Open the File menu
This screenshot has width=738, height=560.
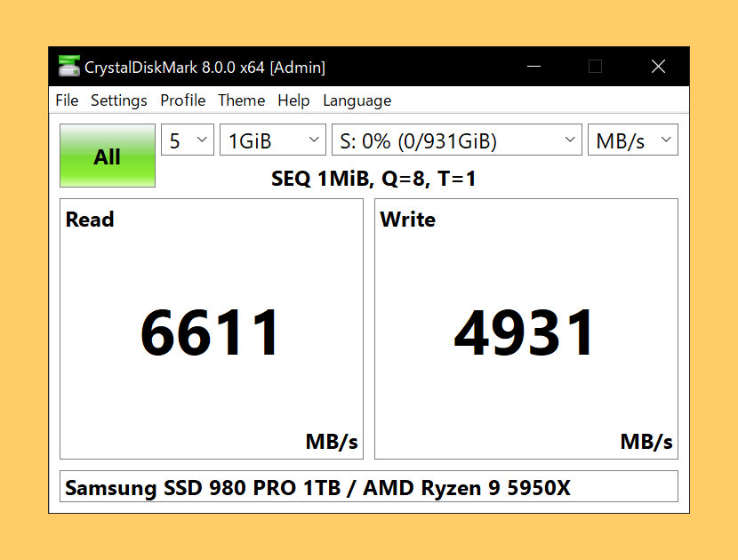click(x=67, y=100)
